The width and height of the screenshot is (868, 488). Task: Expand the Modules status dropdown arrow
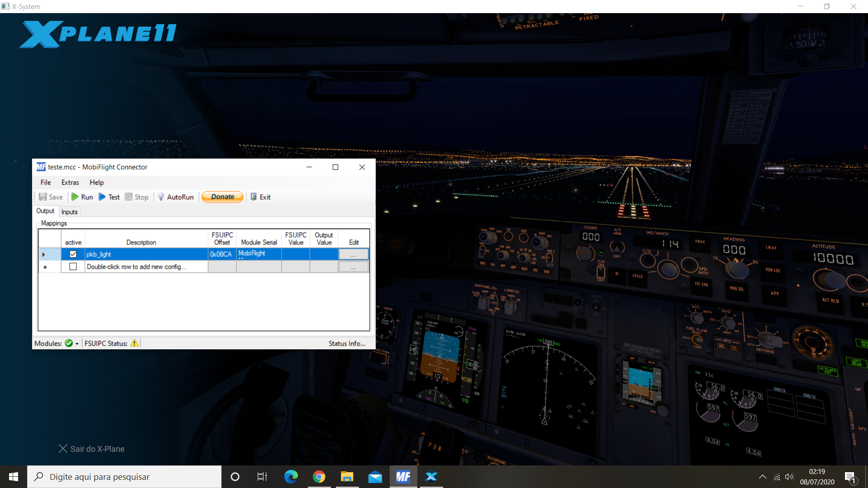click(77, 344)
